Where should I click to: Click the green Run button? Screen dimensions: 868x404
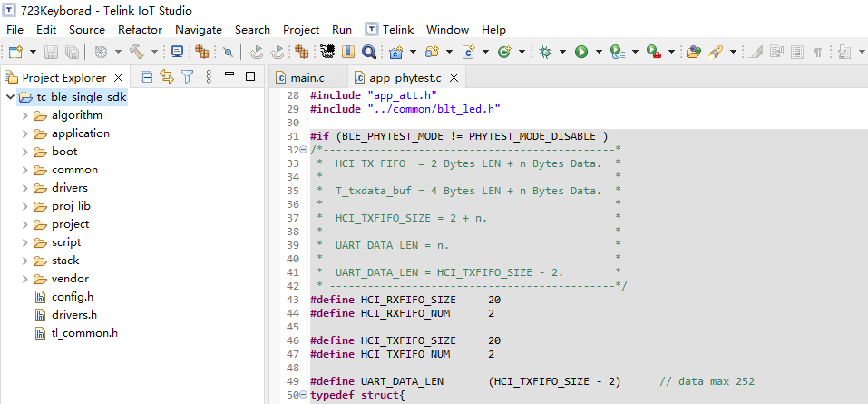click(x=581, y=52)
